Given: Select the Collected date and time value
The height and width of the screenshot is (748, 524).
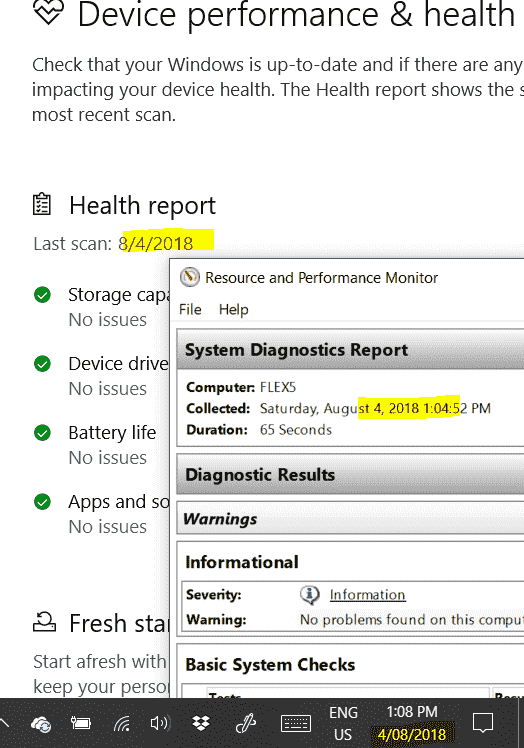Looking at the screenshot, I should click(375, 408).
